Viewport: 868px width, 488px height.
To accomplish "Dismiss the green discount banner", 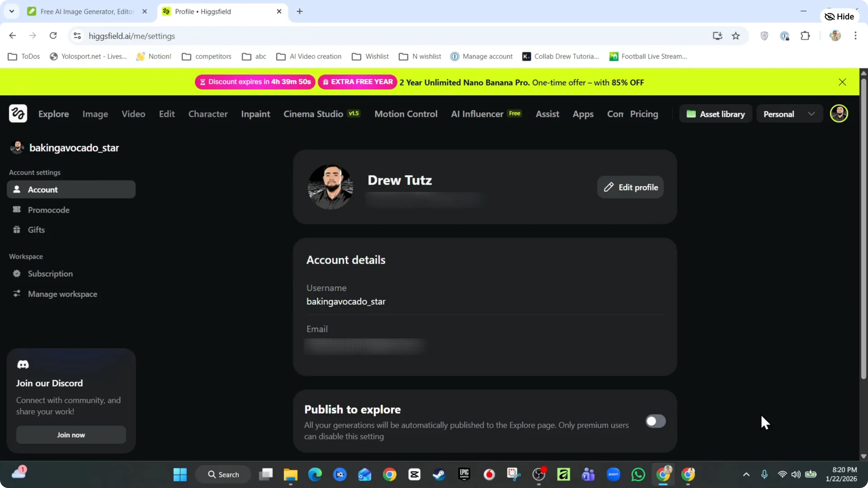I will click(842, 82).
